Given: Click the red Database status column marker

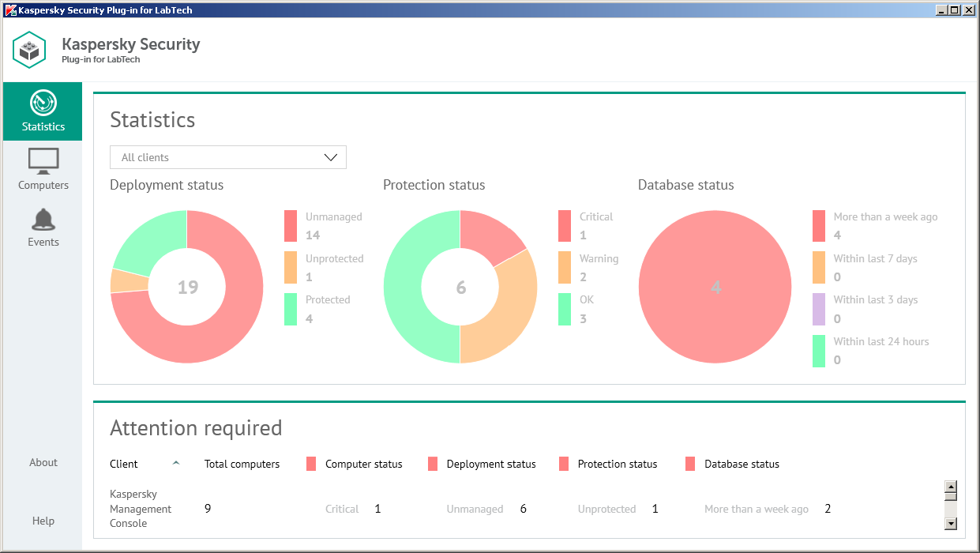Looking at the screenshot, I should 690,464.
